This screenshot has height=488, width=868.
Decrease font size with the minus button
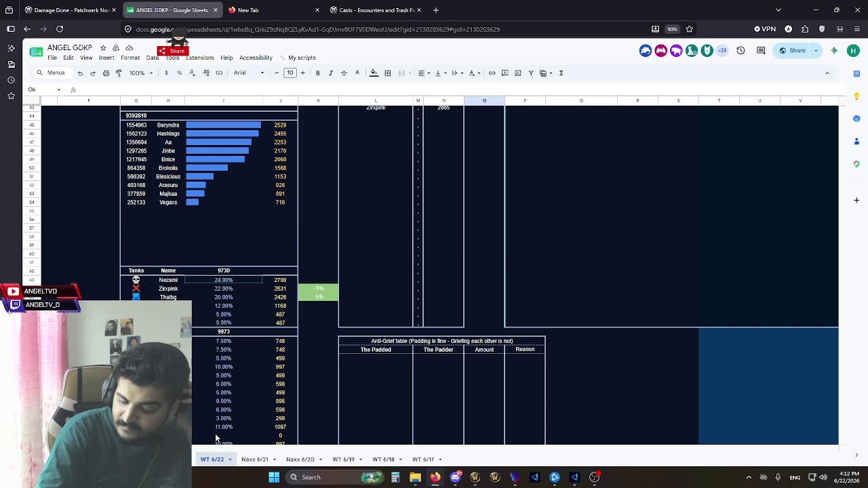click(x=277, y=73)
